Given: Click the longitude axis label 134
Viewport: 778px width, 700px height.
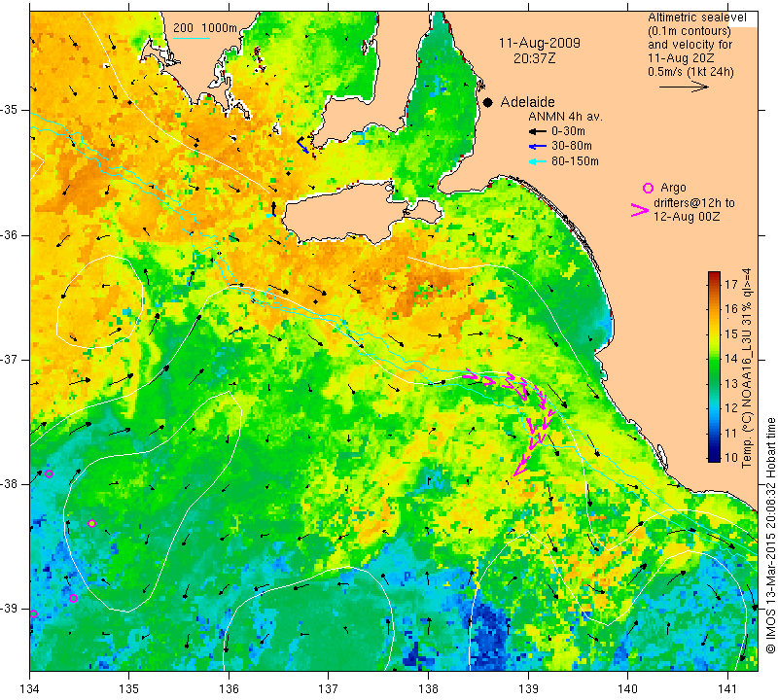Looking at the screenshot, I should 30,689.
